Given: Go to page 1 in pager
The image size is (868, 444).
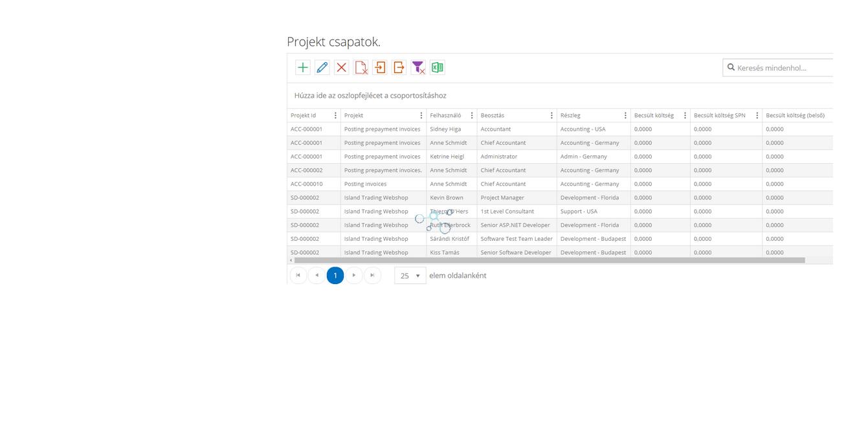Looking at the screenshot, I should pyautogui.click(x=335, y=276).
